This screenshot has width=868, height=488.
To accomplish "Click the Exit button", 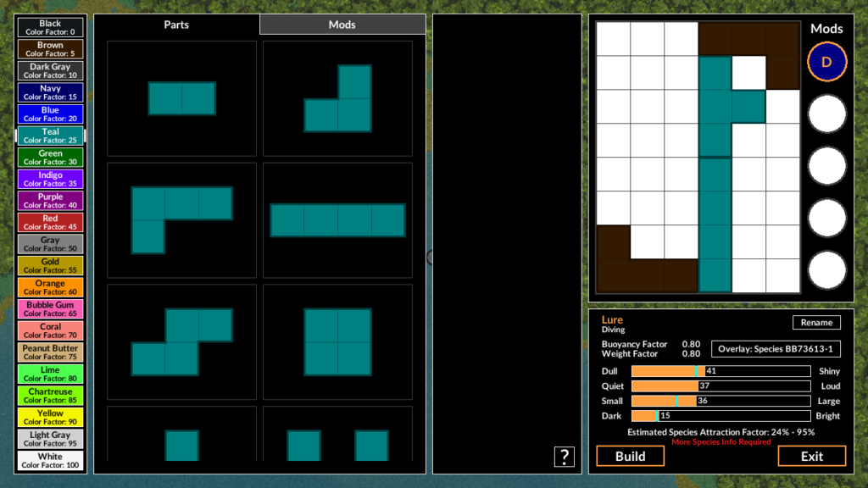I will pyautogui.click(x=811, y=456).
